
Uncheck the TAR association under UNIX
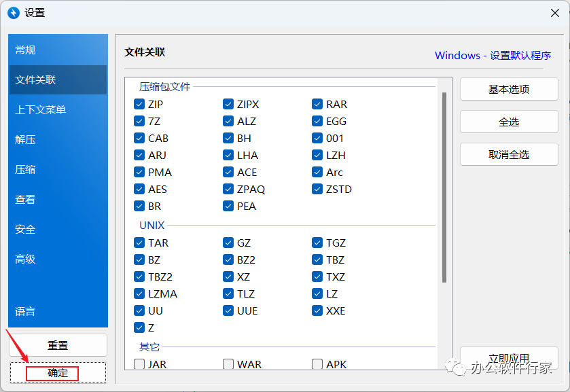point(139,243)
